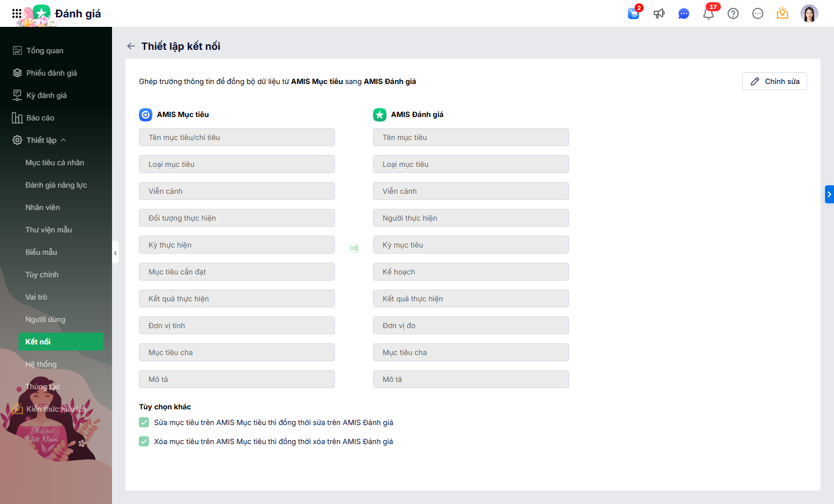Viewport: 834px width, 504px height.
Task: Click the shopping cart icon
Action: pos(633,13)
